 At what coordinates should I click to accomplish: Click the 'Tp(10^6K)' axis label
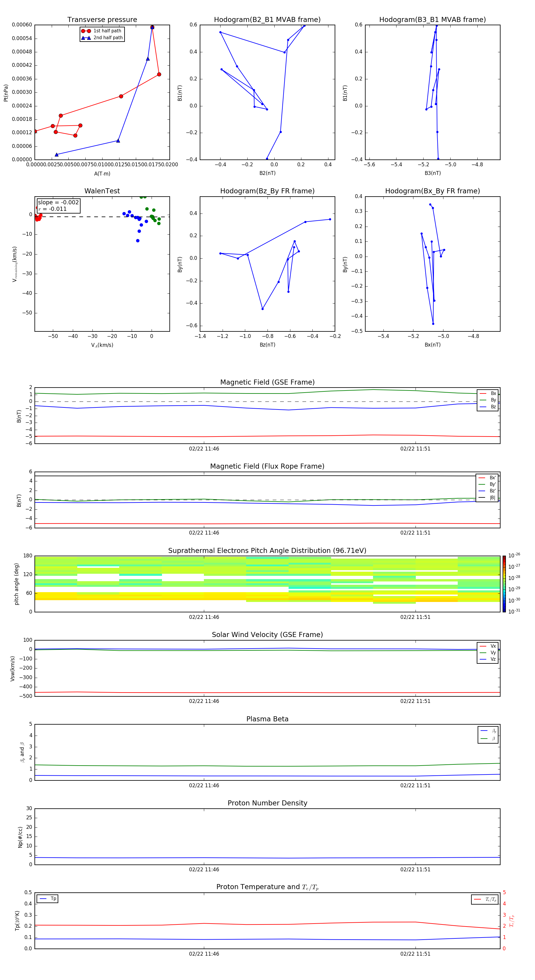click(x=17, y=921)
